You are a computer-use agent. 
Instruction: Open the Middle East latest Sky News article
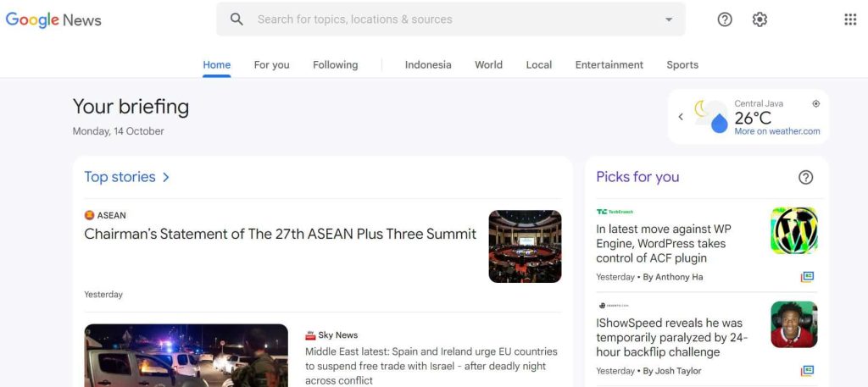(x=431, y=366)
